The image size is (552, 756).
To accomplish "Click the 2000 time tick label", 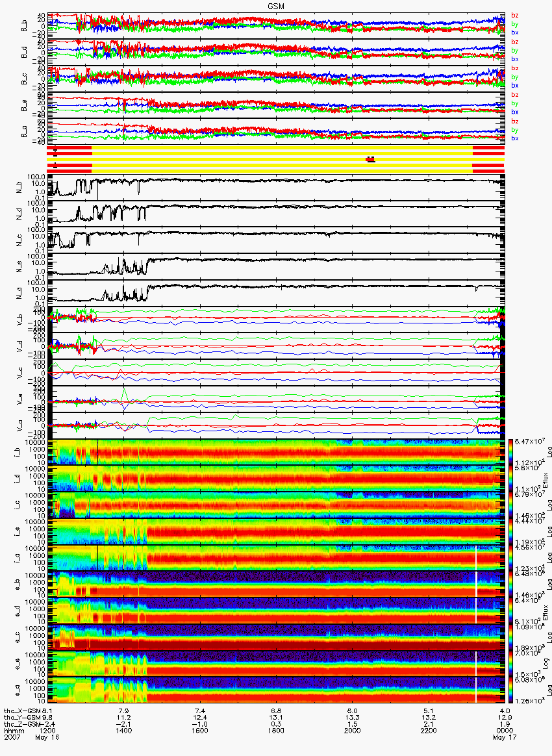I will [353, 731].
